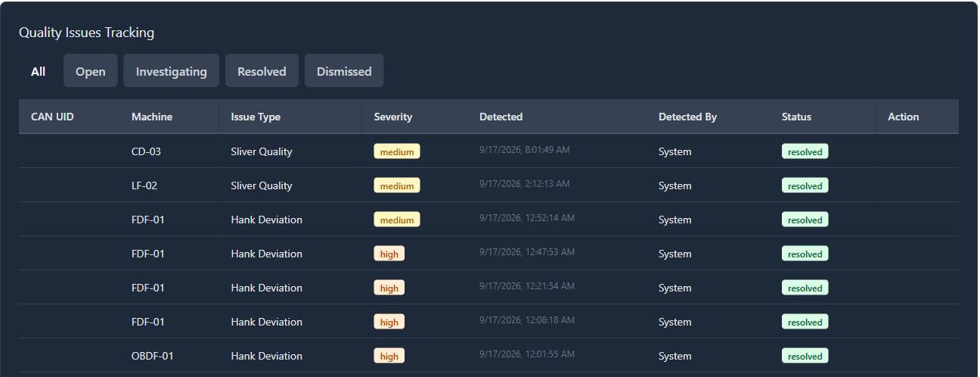Image resolution: width=980 pixels, height=377 pixels.
Task: Click System in the CD-03 row
Action: click(675, 151)
